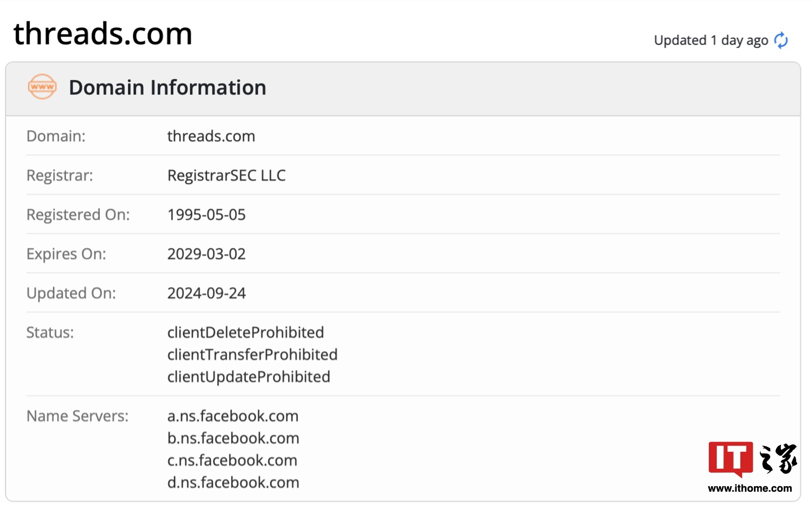This screenshot has height=511, width=812.
Task: Click the RegistrarSEC LLC registrar value
Action: point(226,176)
